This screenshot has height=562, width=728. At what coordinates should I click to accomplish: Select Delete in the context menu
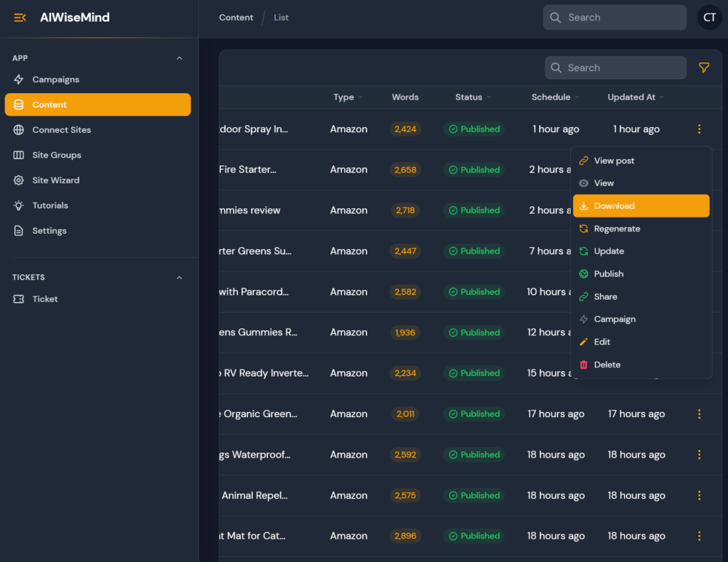pos(607,364)
